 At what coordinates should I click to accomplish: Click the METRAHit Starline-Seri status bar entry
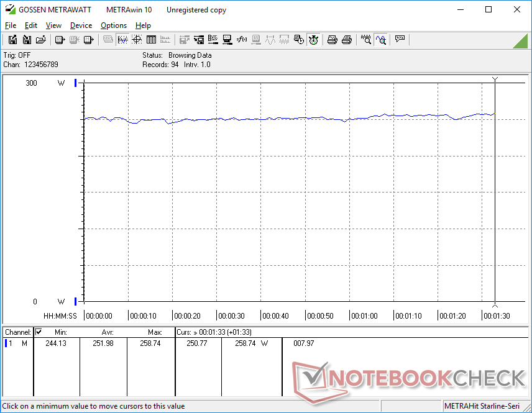tap(482, 406)
